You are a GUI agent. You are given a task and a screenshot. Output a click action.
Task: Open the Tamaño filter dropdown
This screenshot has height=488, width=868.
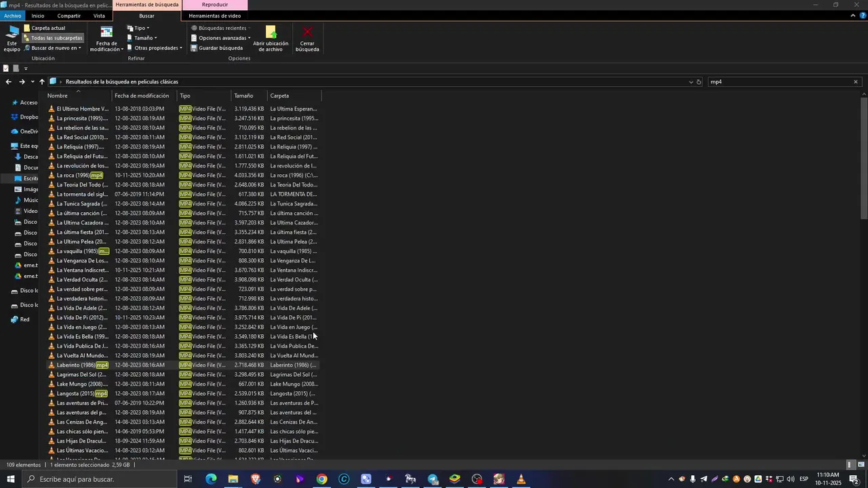[142, 38]
